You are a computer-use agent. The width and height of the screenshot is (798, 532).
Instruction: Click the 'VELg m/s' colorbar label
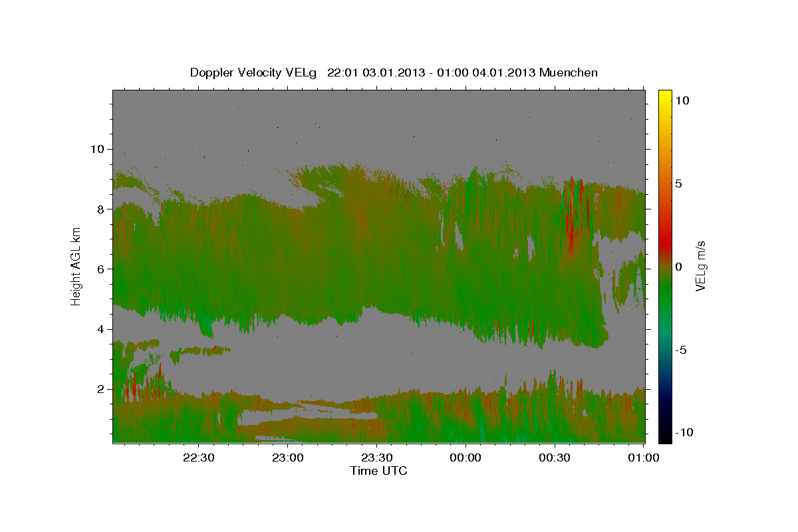click(x=701, y=265)
